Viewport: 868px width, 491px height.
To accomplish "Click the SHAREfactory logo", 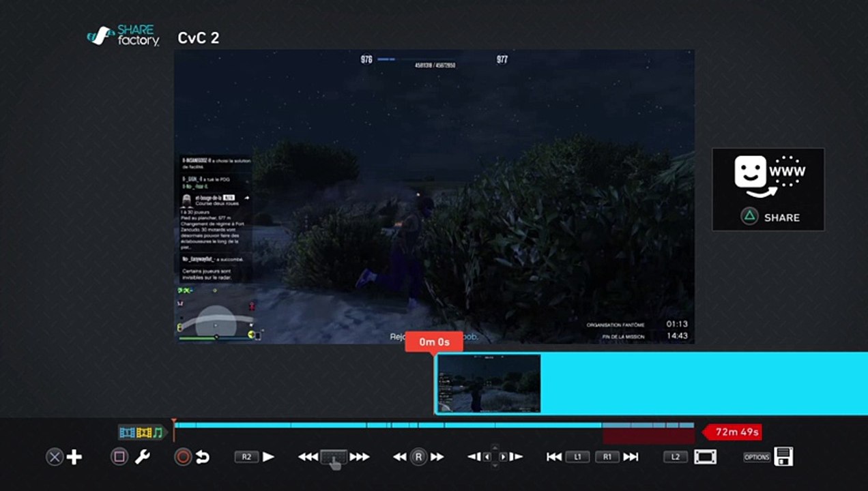I will (124, 36).
